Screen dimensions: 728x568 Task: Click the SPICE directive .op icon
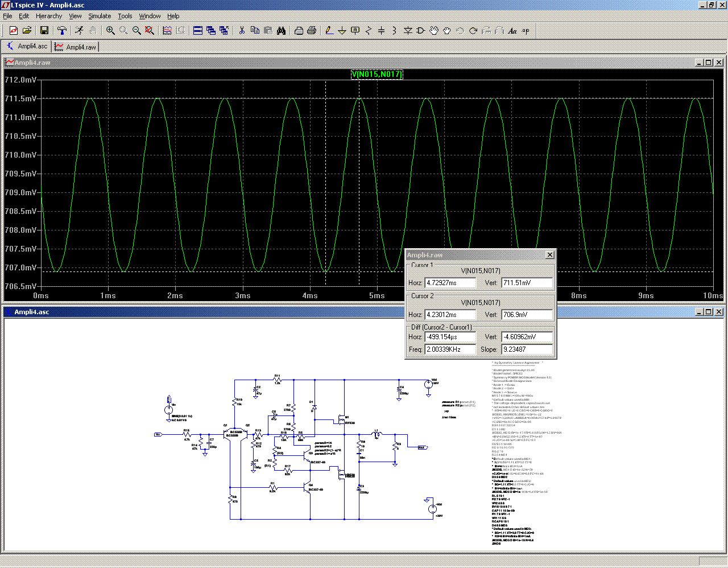[526, 31]
